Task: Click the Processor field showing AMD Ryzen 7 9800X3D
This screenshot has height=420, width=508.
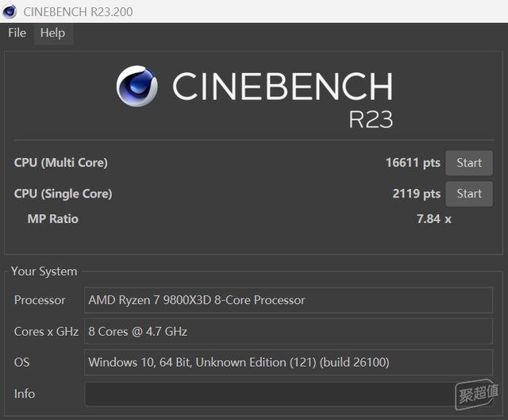Action: [x=288, y=300]
